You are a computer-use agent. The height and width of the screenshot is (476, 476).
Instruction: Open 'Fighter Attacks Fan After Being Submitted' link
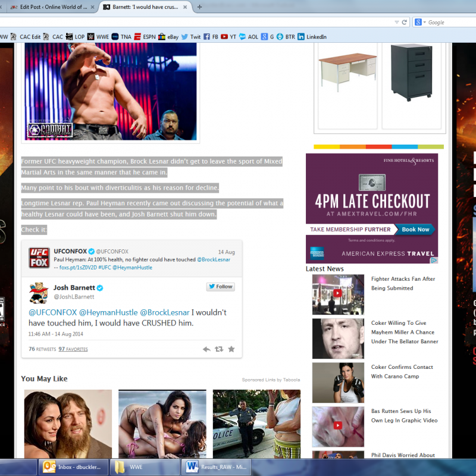(403, 283)
